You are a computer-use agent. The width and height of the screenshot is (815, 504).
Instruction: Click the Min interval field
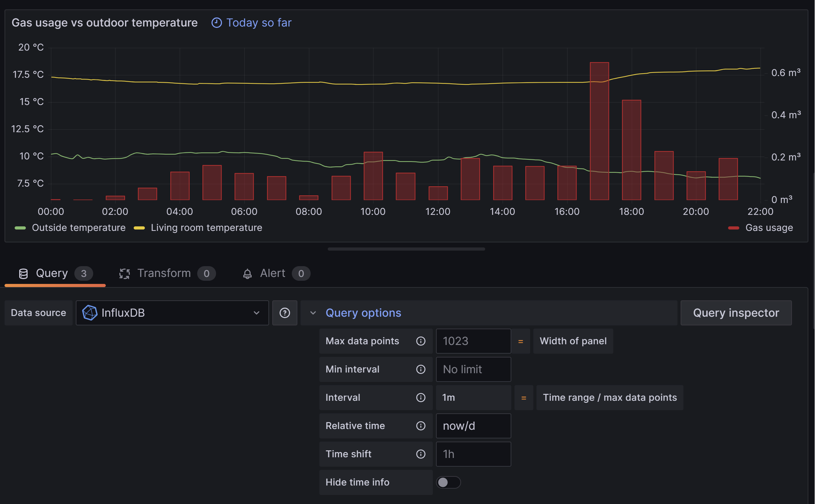coord(473,369)
